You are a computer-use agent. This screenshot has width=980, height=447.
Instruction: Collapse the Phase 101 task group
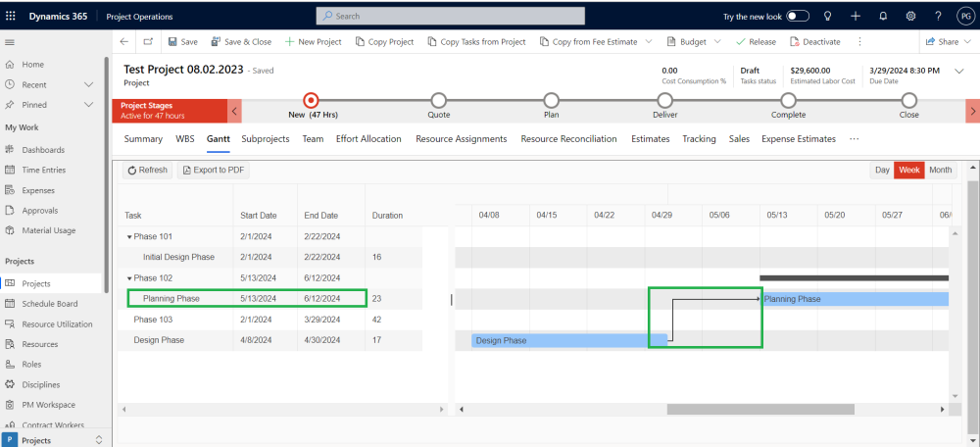(x=129, y=236)
